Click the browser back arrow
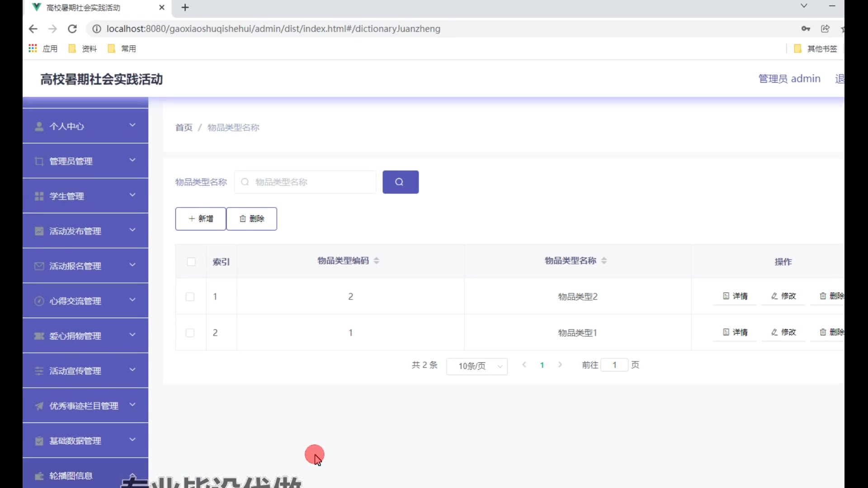The image size is (868, 488). (x=33, y=29)
